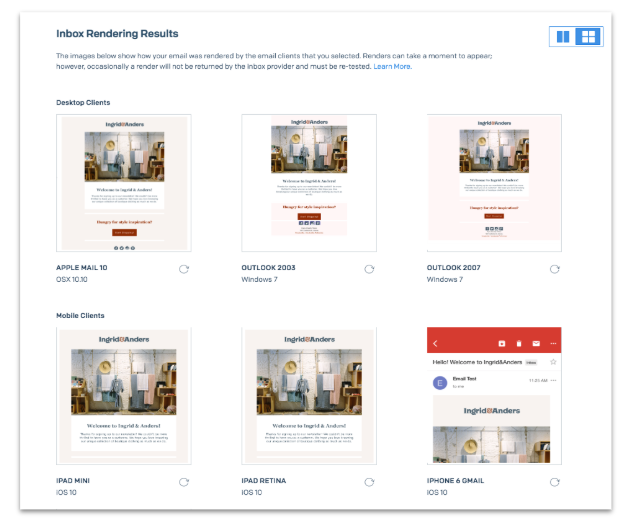Click star icon in Gmail preview
The width and height of the screenshot is (632, 526).
[x=553, y=362]
